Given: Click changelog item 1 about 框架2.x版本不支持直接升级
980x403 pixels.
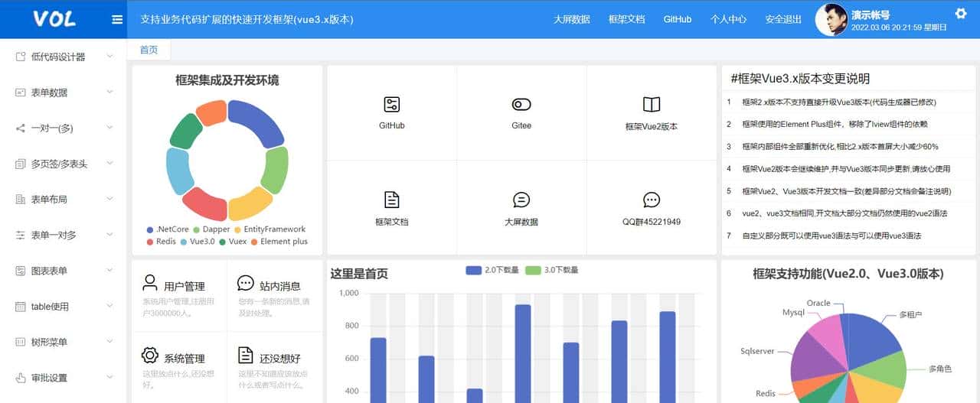Looking at the screenshot, I should (848, 102).
